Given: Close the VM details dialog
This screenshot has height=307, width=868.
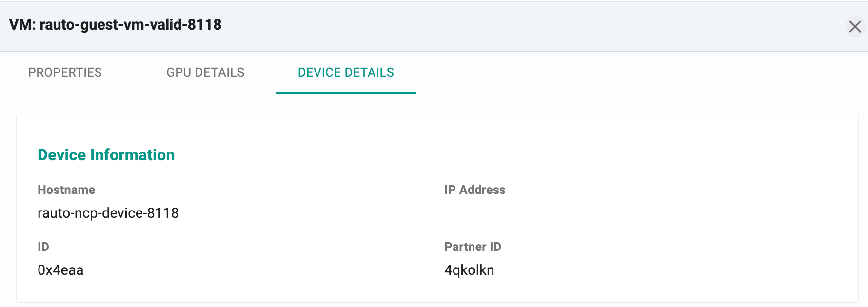Looking at the screenshot, I should (x=855, y=26).
